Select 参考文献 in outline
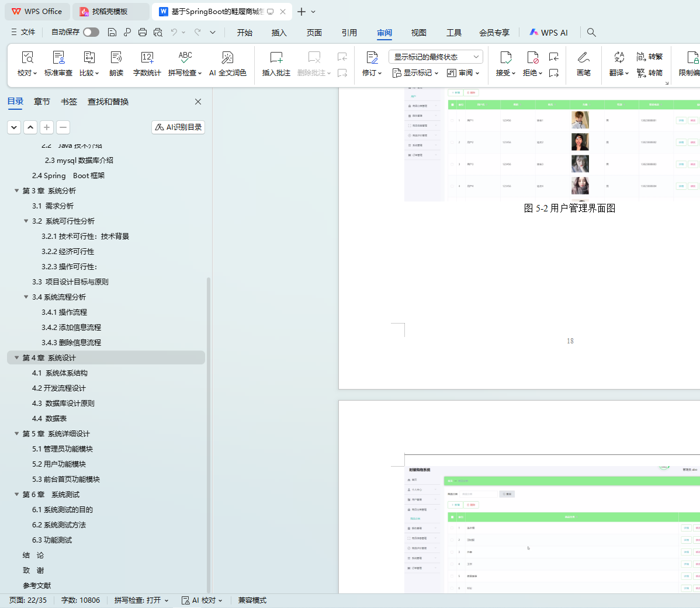Image resolution: width=700 pixels, height=608 pixels. pyautogui.click(x=37, y=585)
